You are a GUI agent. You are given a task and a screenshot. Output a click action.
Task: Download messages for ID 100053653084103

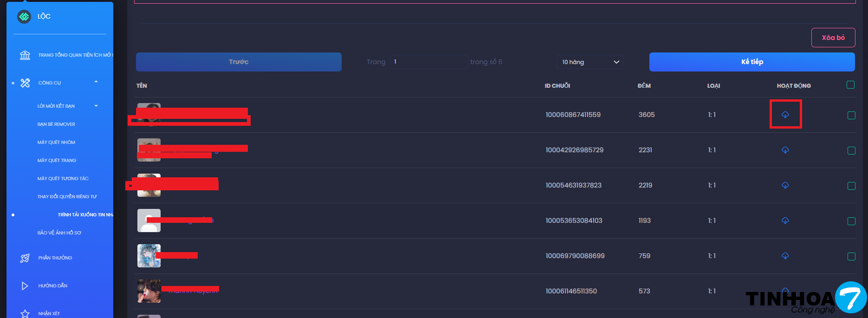pyautogui.click(x=785, y=221)
